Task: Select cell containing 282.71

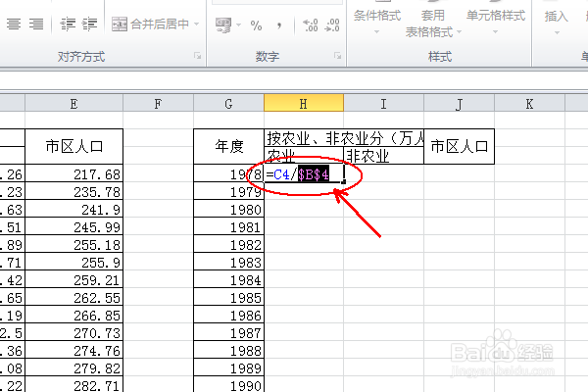Action: pos(73,385)
